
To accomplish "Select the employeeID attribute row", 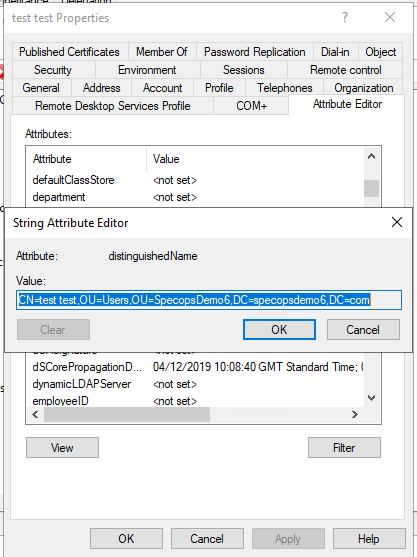I will tap(195, 401).
